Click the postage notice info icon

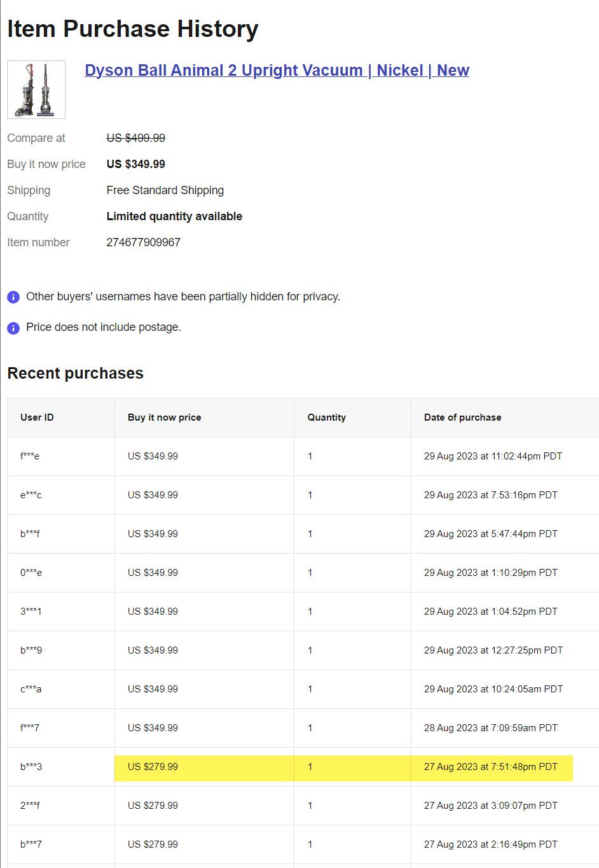(x=12, y=328)
